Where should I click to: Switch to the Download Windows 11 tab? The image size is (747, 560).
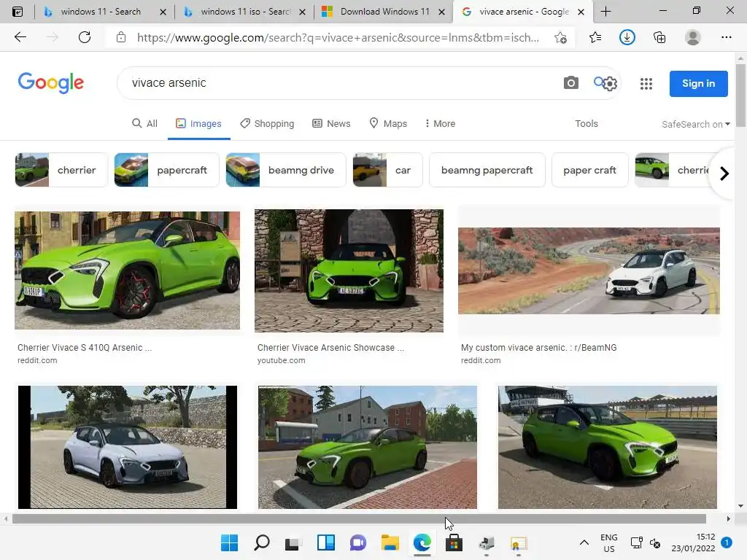[384, 12]
